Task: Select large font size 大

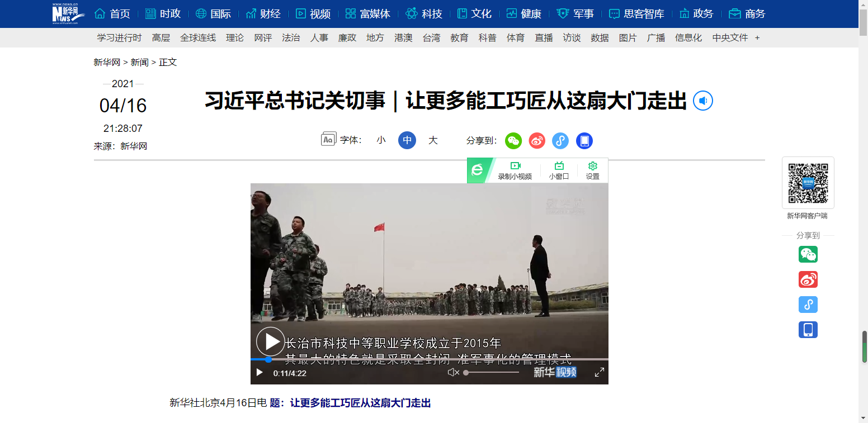Action: click(x=433, y=140)
